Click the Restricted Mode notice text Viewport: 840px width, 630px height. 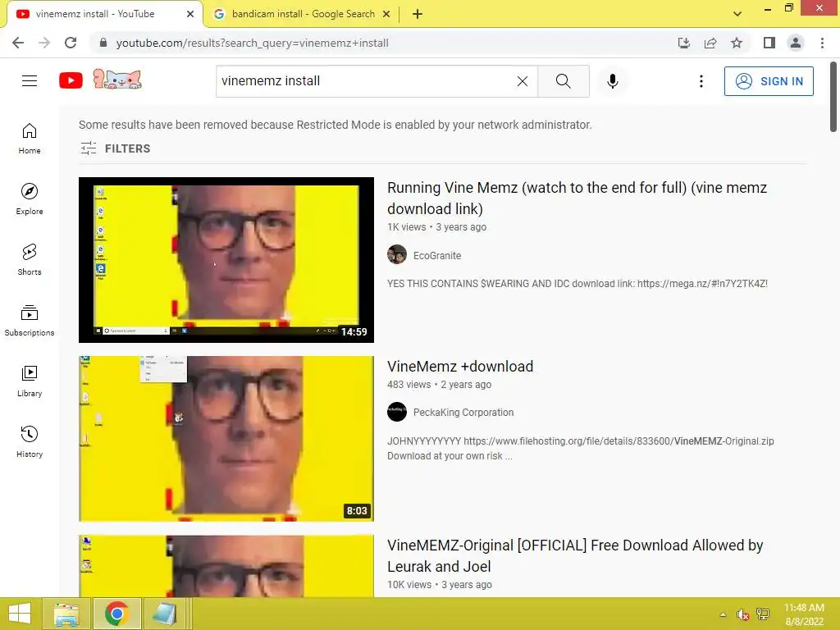point(336,125)
